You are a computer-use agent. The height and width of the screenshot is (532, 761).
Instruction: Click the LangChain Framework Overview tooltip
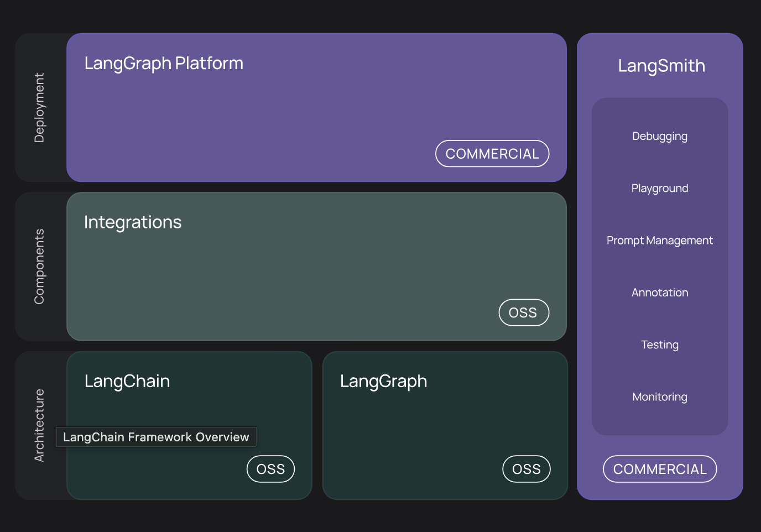tap(157, 437)
